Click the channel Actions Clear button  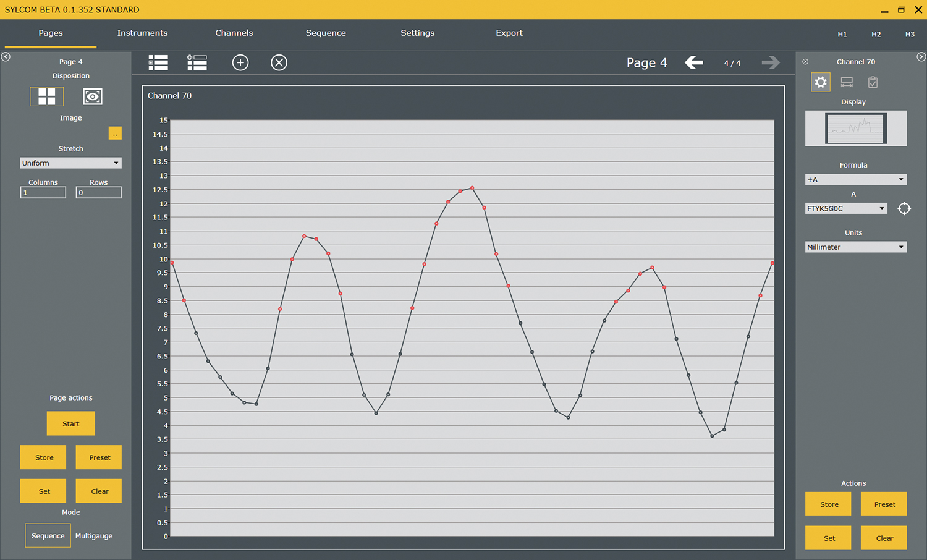click(x=884, y=538)
